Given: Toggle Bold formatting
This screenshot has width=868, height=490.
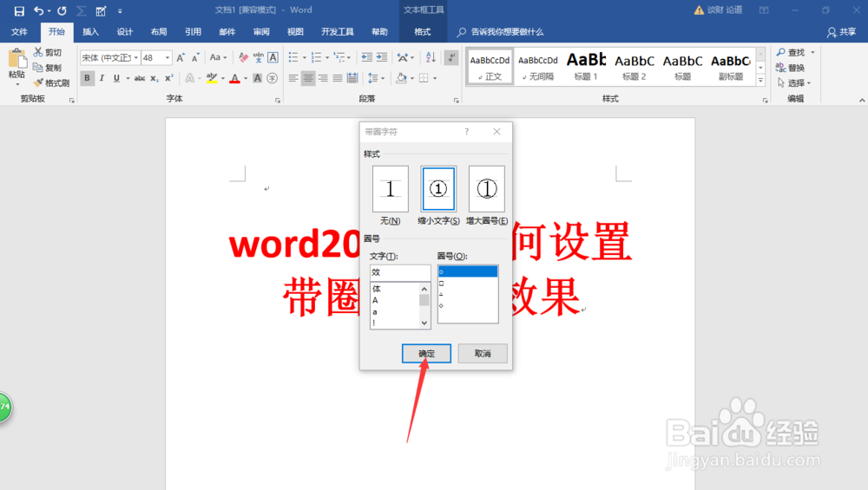Looking at the screenshot, I should coord(87,79).
